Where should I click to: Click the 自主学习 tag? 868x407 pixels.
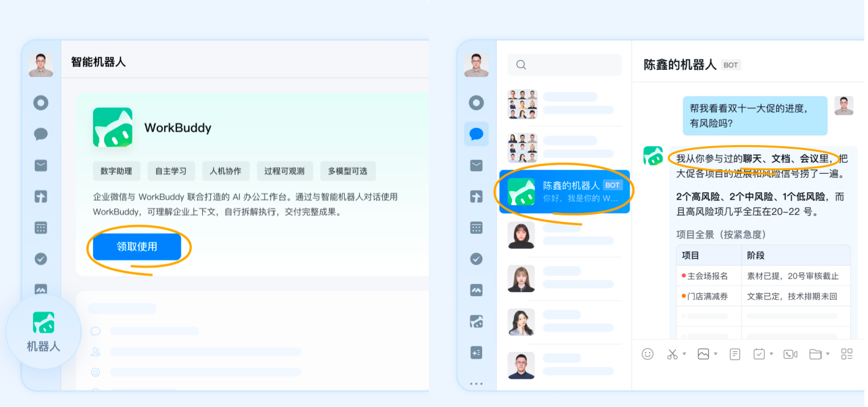point(171,171)
